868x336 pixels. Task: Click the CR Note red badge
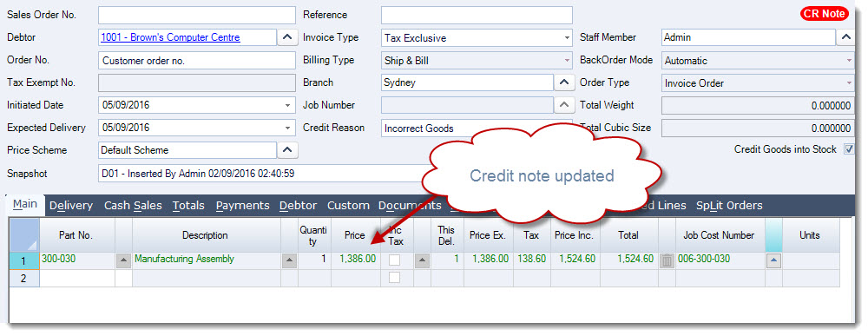(x=824, y=14)
